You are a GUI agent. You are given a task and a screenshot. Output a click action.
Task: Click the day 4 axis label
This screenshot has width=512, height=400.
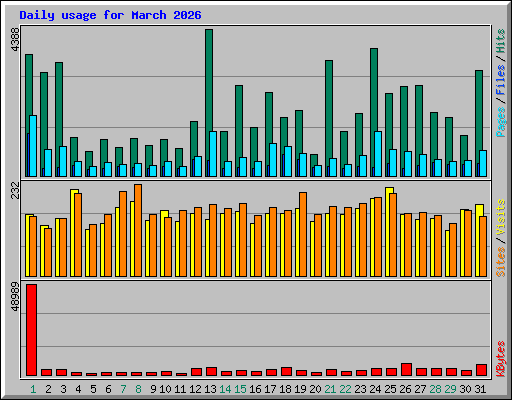click(78, 389)
